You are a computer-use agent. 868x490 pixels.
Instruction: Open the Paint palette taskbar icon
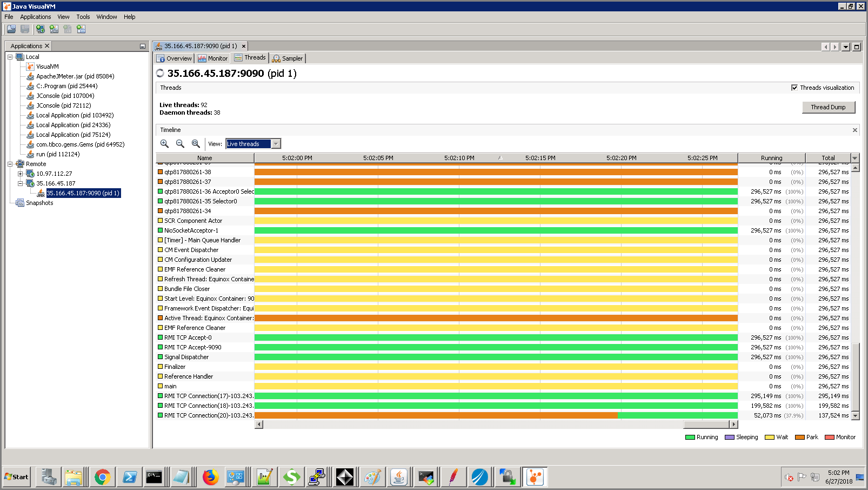pos(372,477)
